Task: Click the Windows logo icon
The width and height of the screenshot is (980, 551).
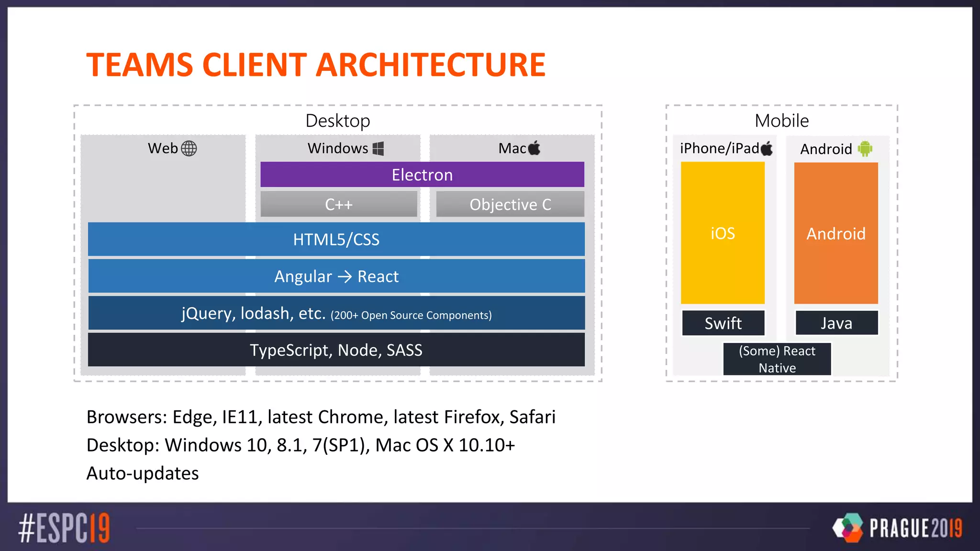Action: (378, 149)
